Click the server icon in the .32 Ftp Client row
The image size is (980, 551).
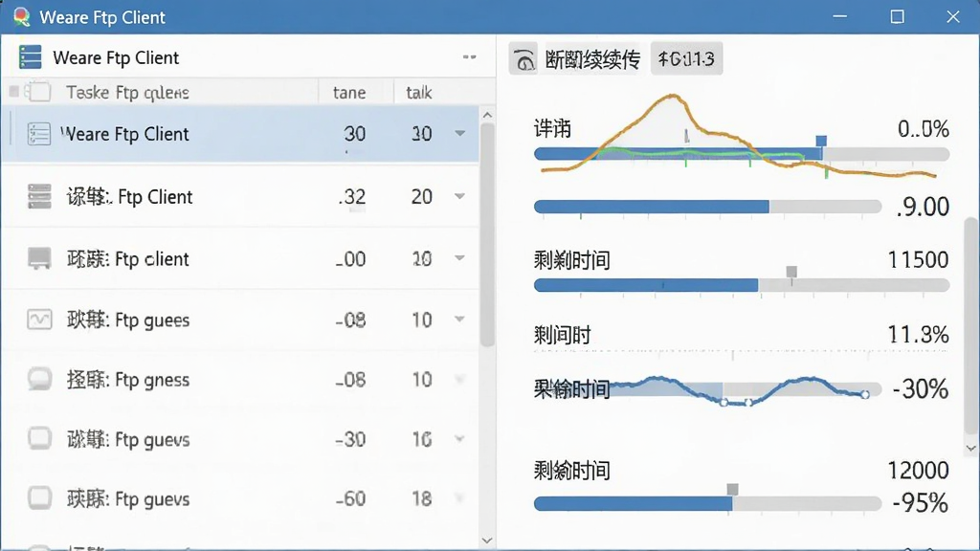[x=39, y=196]
